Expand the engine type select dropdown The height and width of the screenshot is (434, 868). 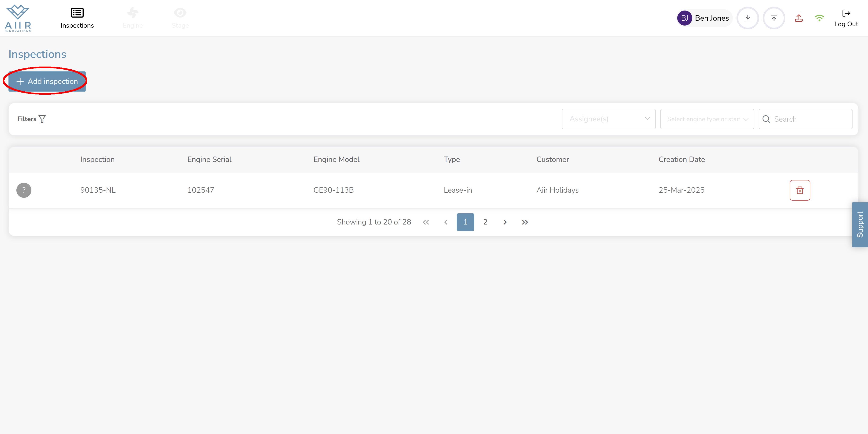(x=707, y=119)
